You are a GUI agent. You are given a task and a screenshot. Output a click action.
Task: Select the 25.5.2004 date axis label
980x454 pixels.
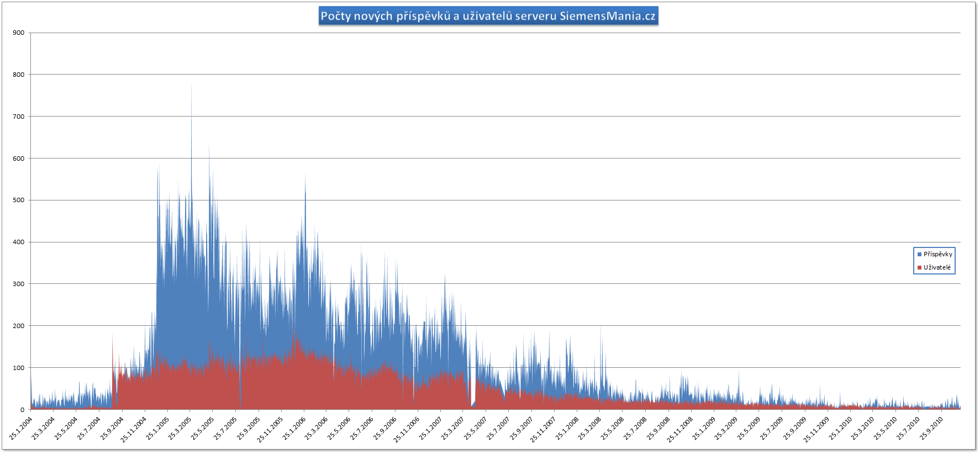tap(66, 429)
